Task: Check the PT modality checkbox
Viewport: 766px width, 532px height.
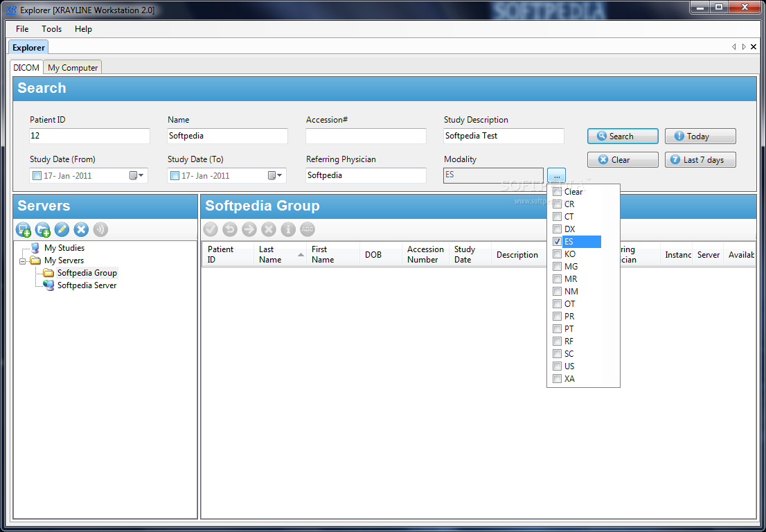Action: click(557, 329)
